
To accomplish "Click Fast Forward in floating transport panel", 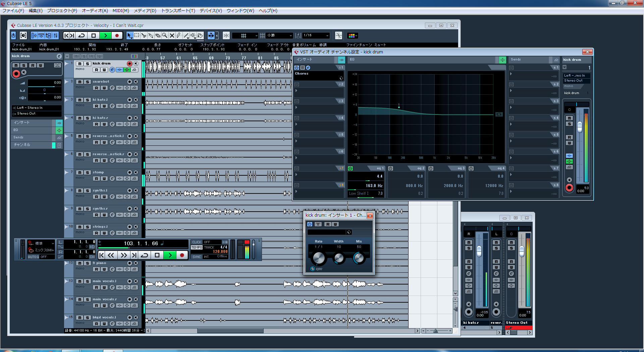I will pyautogui.click(x=124, y=255).
